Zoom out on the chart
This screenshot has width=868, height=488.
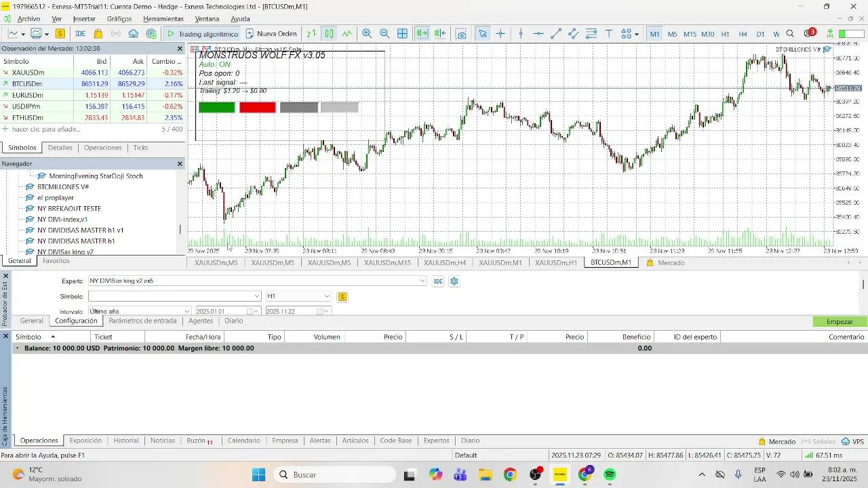[384, 33]
